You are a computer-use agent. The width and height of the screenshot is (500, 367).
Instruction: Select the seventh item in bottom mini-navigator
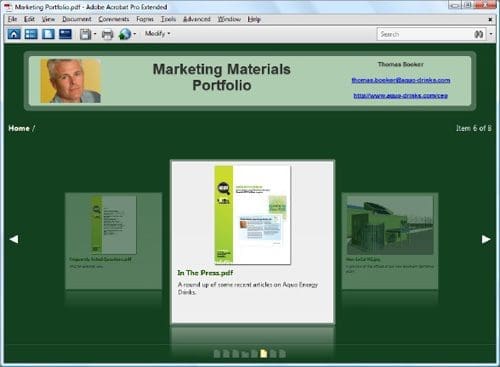[273, 354]
